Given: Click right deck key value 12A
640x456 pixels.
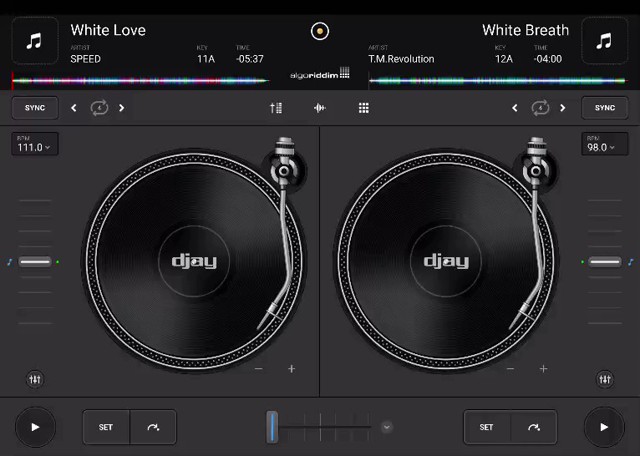Looking at the screenshot, I should coord(504,59).
